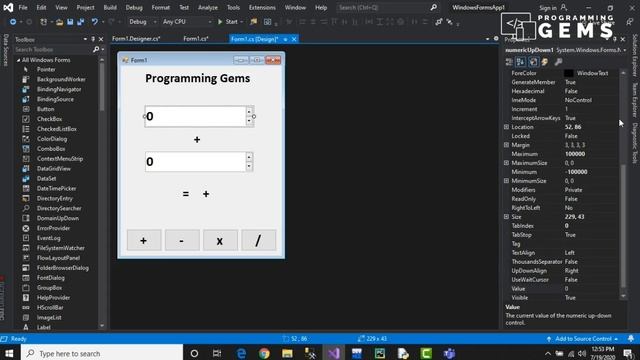Screen dimensions: 640x360
Task: Expand the Size property
Action: point(507,217)
